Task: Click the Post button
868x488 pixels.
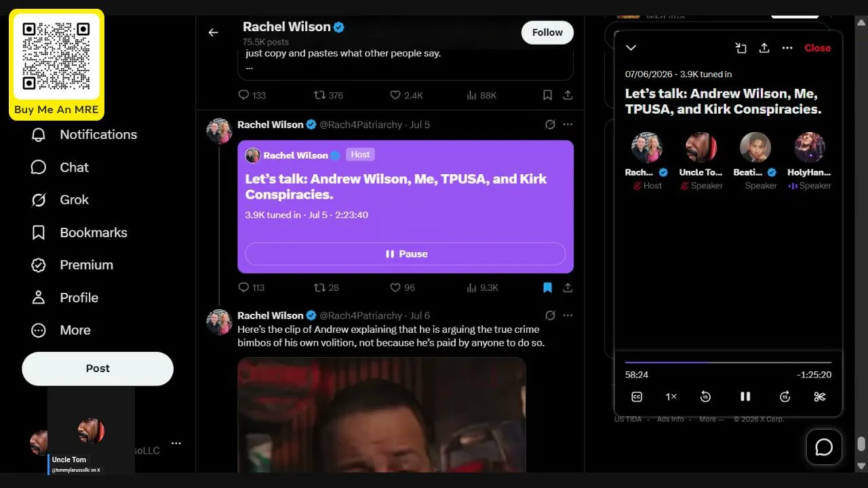Action: point(98,369)
